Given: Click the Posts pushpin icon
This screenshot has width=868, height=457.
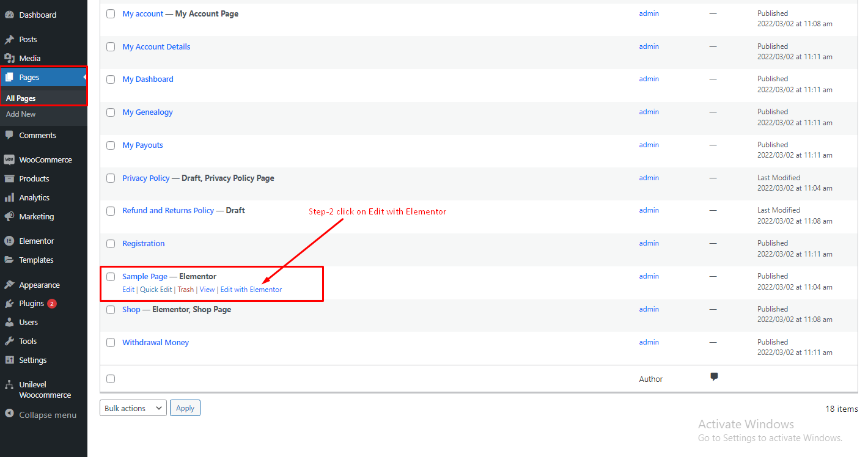Looking at the screenshot, I should pyautogui.click(x=9, y=40).
